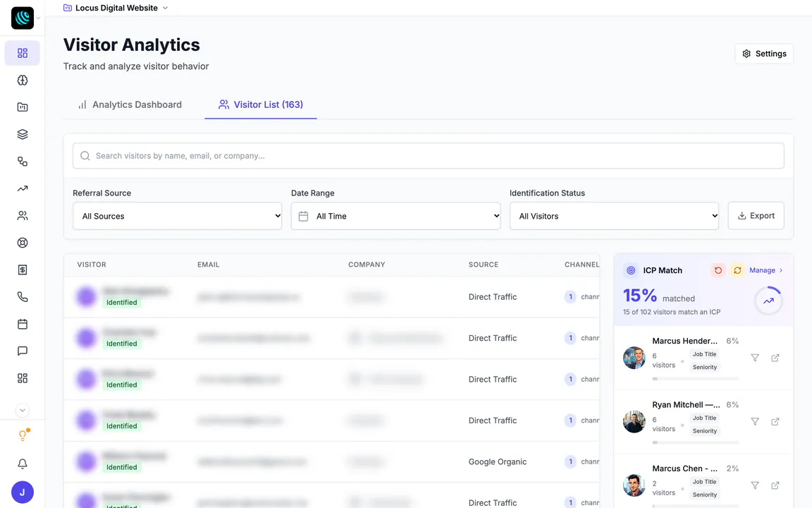Open the calendar icon in sidebar
The image size is (812, 508).
(23, 324)
